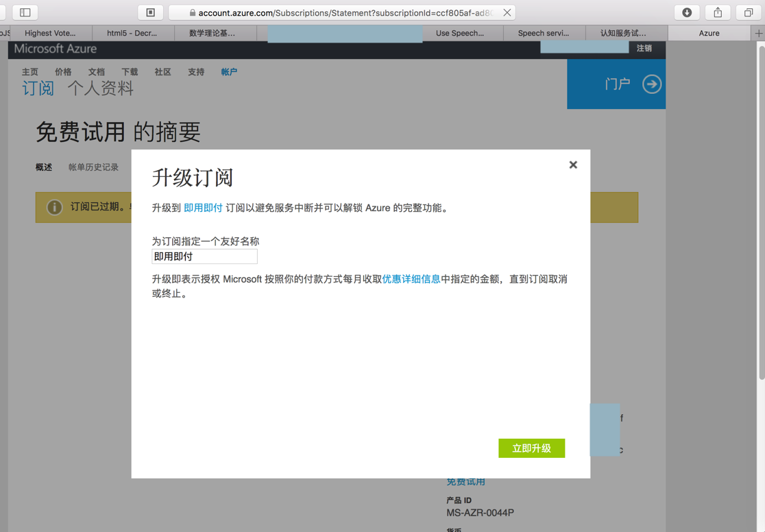This screenshot has height=532, width=765.
Task: Open 帐户 in Azure navigation
Action: click(229, 72)
